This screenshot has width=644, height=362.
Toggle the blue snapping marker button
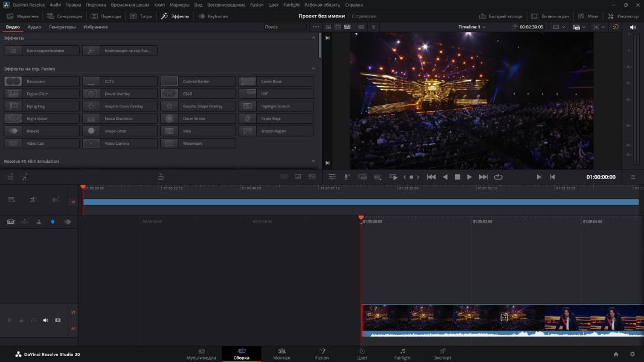53,222
